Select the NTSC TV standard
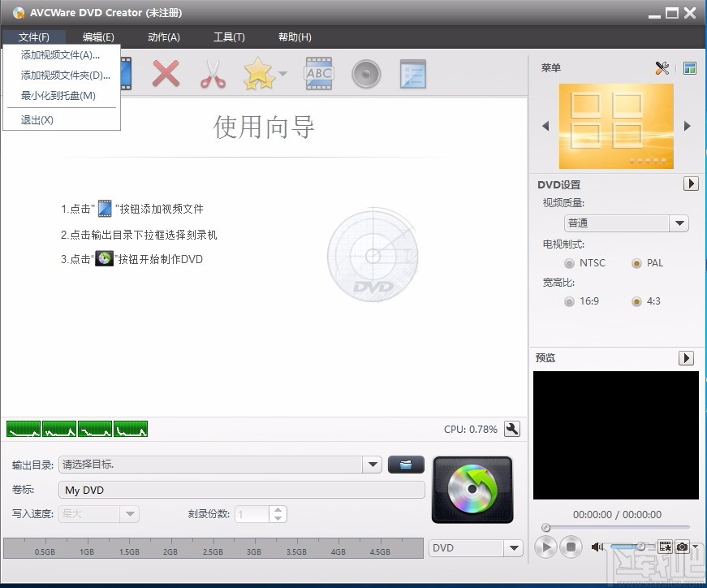The image size is (707, 588). (569, 262)
